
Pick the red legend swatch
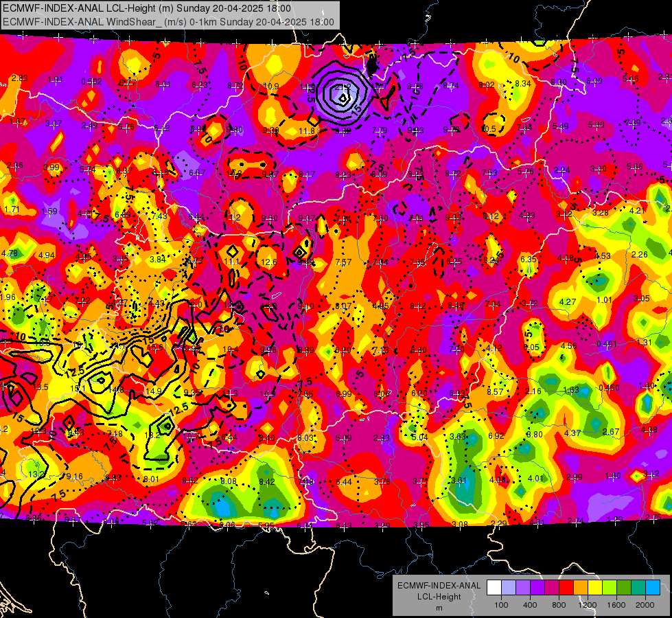click(566, 588)
